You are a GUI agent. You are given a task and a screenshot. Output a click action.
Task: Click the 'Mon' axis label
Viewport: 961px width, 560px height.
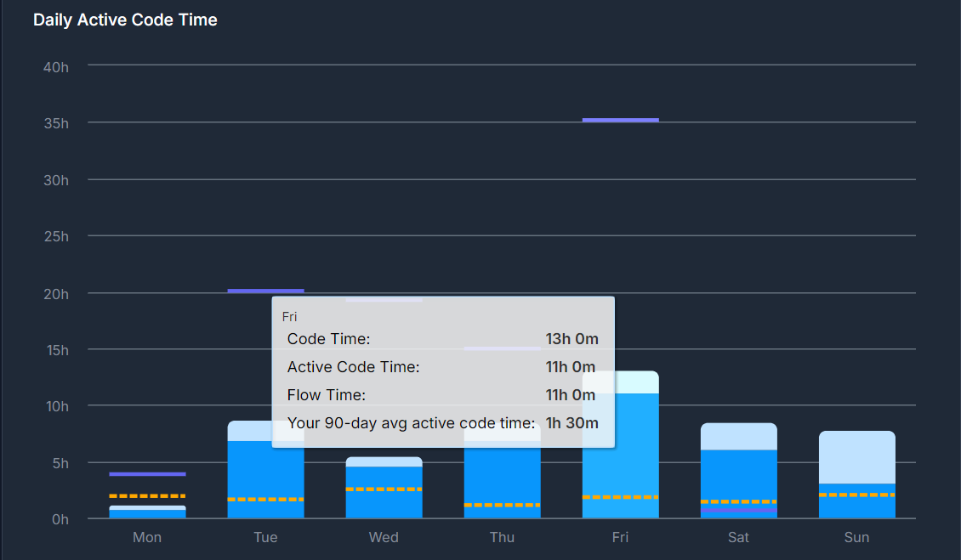pos(147,537)
